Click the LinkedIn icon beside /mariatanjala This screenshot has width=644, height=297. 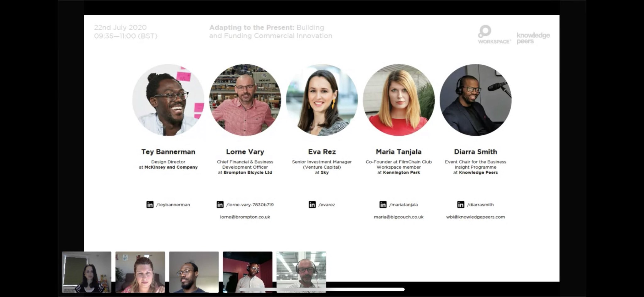tap(383, 205)
